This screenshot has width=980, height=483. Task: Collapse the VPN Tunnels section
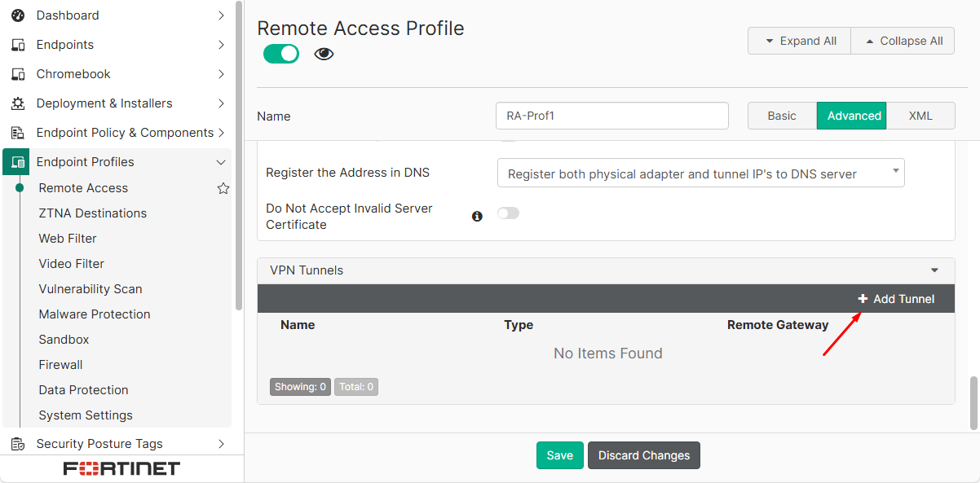[934, 270]
